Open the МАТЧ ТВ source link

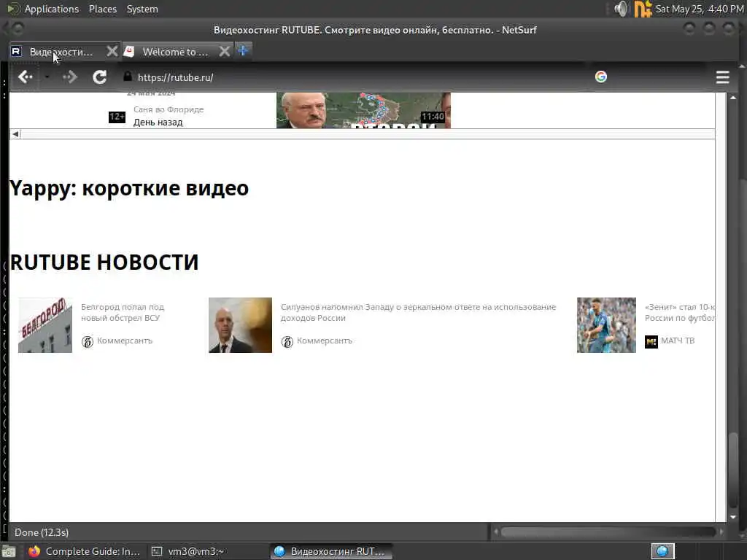(678, 341)
